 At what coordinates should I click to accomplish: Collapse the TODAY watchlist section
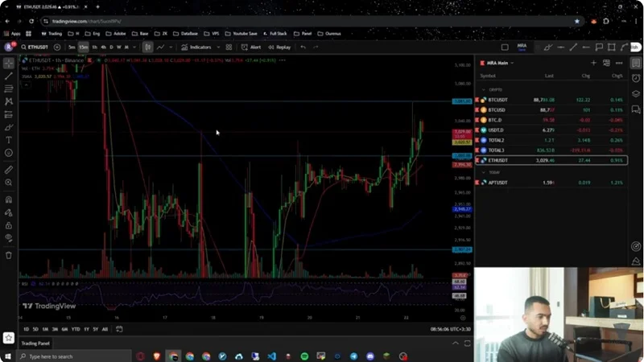click(483, 172)
